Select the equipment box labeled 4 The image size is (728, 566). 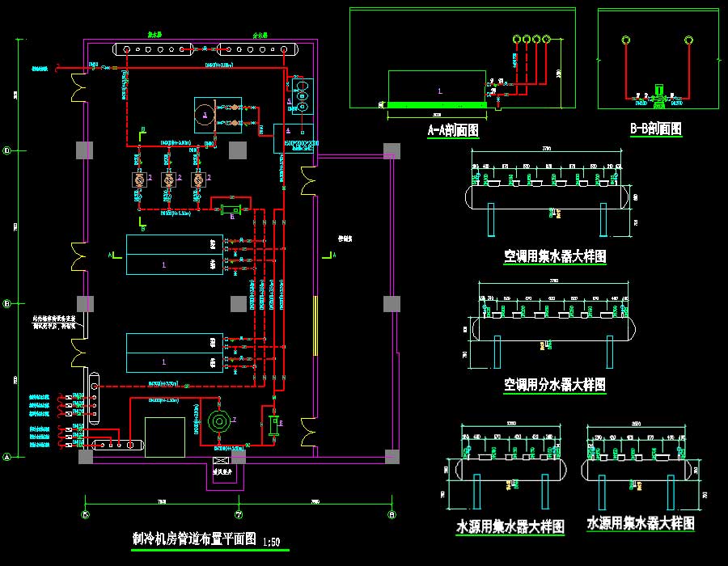293,138
